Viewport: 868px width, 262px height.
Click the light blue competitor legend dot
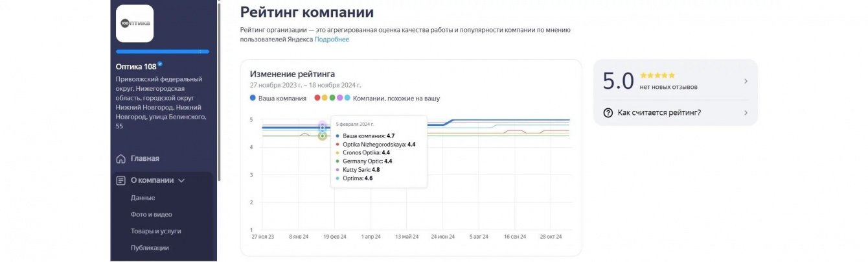tap(347, 98)
